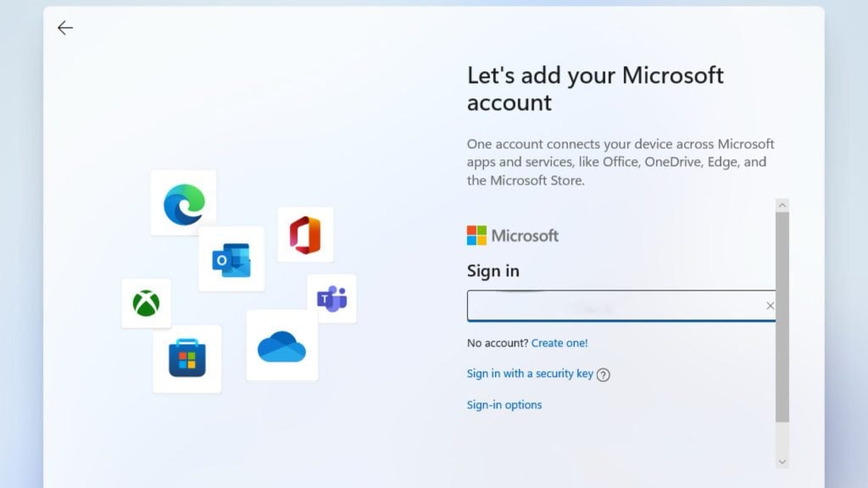Viewport: 868px width, 488px height.
Task: Click the four-square Microsoft logo
Action: pyautogui.click(x=475, y=235)
